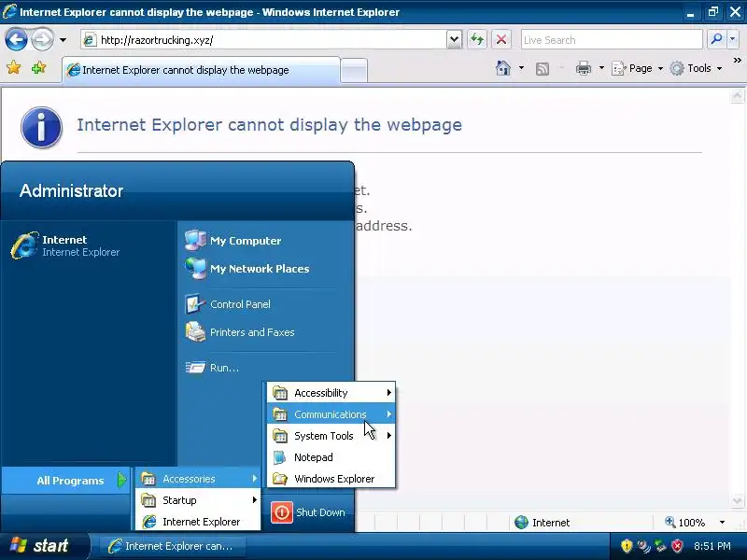747x560 pixels.
Task: Expand the Home button dropdown arrow
Action: 521,68
